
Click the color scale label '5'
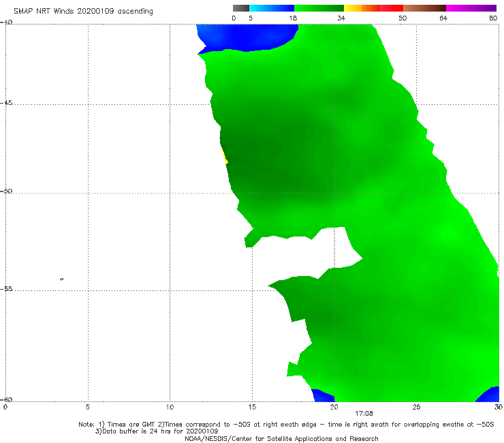251,18
